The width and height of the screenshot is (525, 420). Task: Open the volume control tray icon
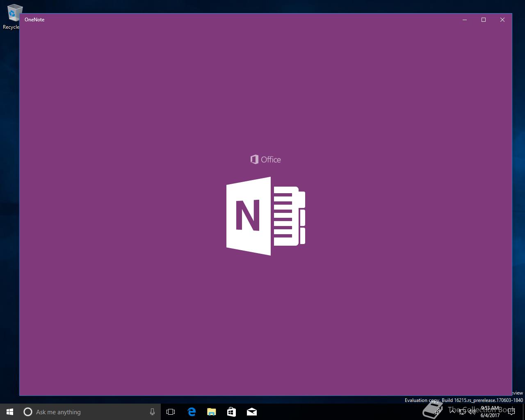click(472, 412)
